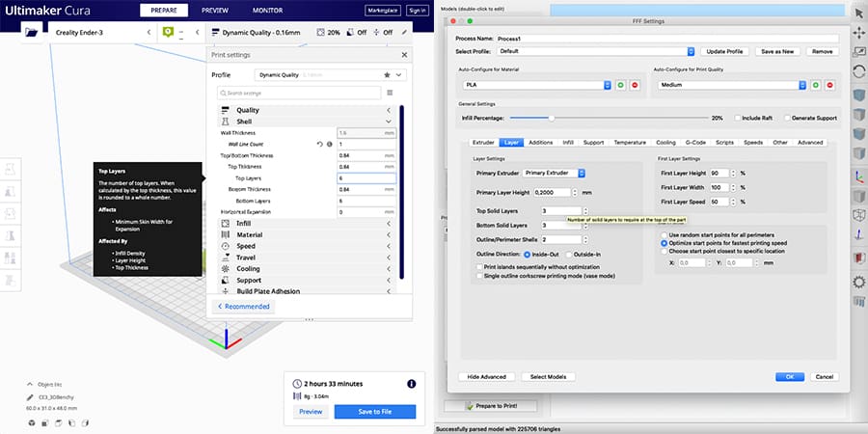This screenshot has height=434, width=868.
Task: Click red remove button beside Medium quality
Action: [829, 85]
